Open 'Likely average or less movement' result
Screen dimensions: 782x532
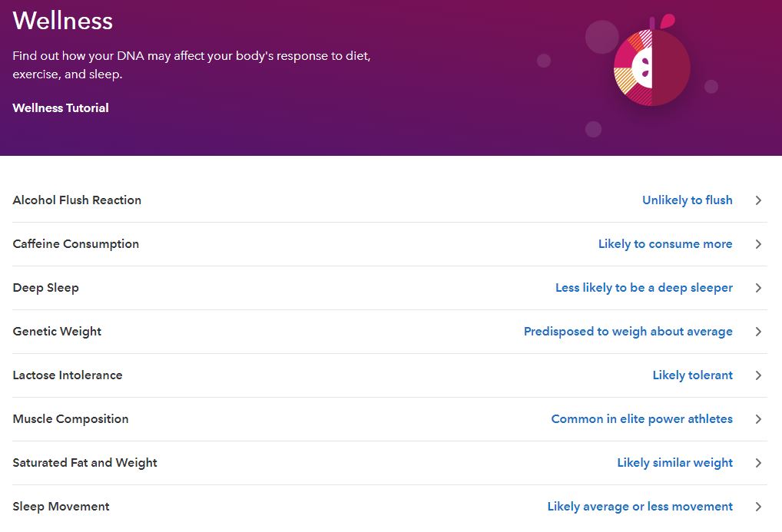640,507
